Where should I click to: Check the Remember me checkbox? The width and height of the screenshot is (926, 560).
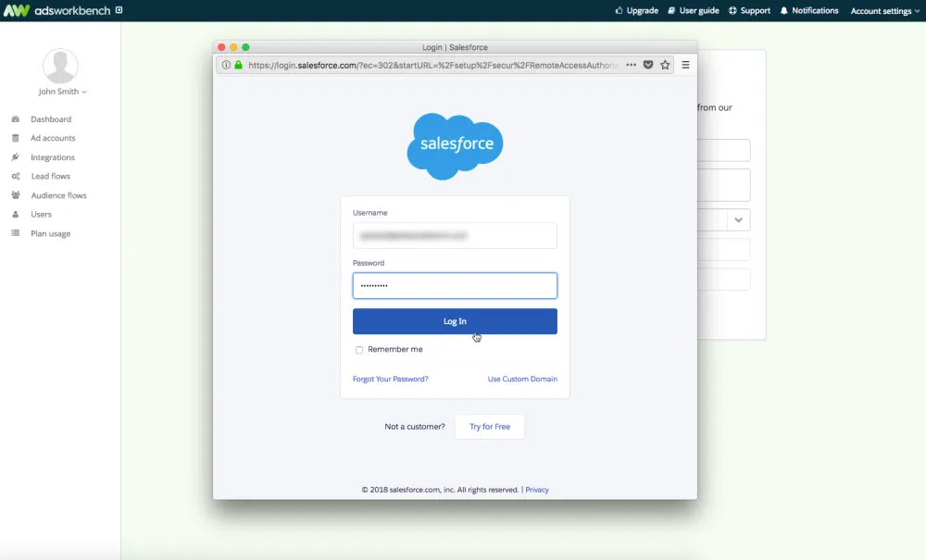click(359, 350)
